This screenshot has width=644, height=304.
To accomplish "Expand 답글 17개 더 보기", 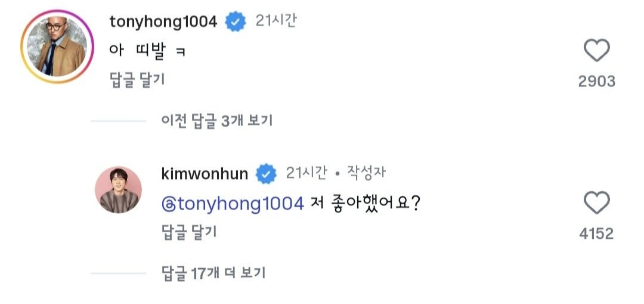I will coord(213,274).
